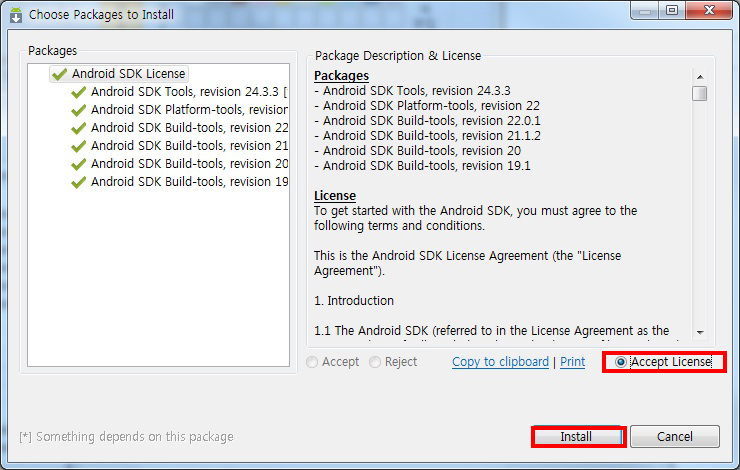This screenshot has height=470, width=740.
Task: Click checkmark icon of Build-tools revision 19
Action: tap(78, 182)
